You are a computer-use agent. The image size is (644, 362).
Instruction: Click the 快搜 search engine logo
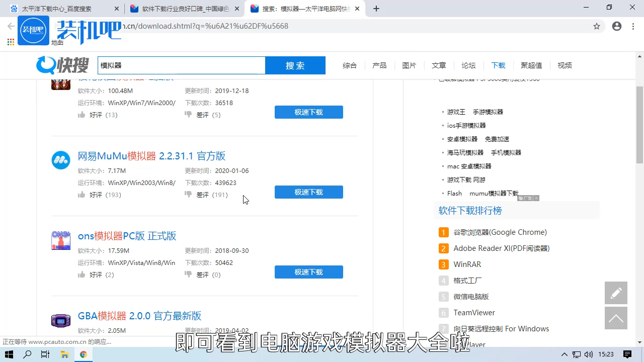[x=62, y=65]
